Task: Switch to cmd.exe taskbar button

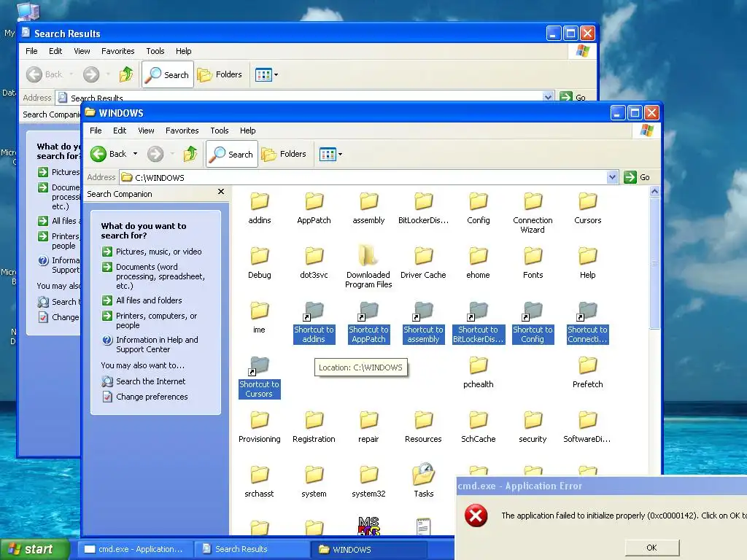Action: point(134,549)
